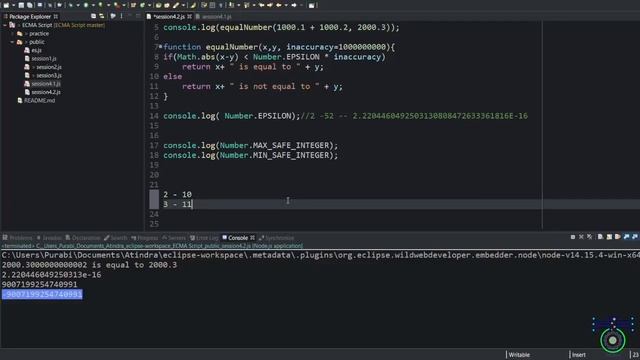Image resolution: width=640 pixels, height=360 pixels.
Task: Select session4.2.js in Package Explorer
Action: point(46,92)
